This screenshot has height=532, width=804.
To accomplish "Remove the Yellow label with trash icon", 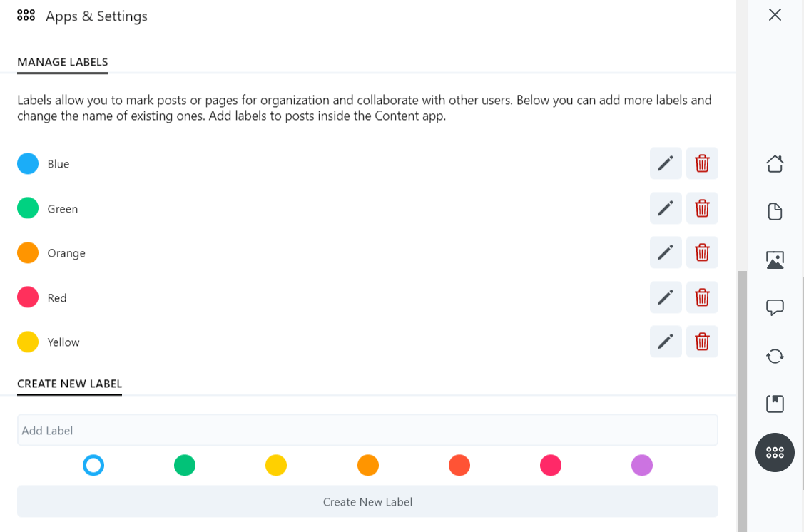I will tap(702, 342).
